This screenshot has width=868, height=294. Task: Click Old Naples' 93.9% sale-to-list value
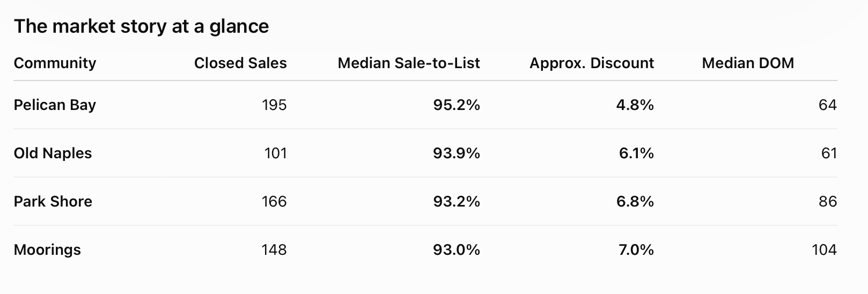point(457,153)
